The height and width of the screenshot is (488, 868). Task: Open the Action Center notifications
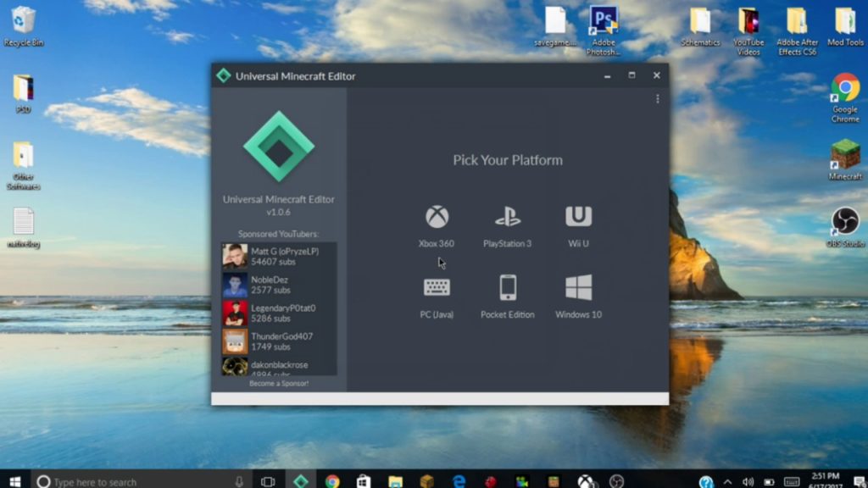point(860,482)
